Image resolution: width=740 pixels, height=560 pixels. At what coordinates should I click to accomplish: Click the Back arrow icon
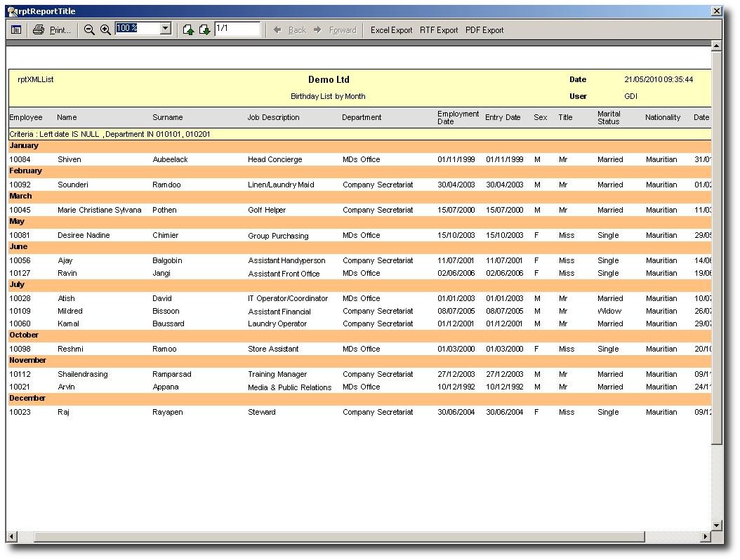(277, 30)
